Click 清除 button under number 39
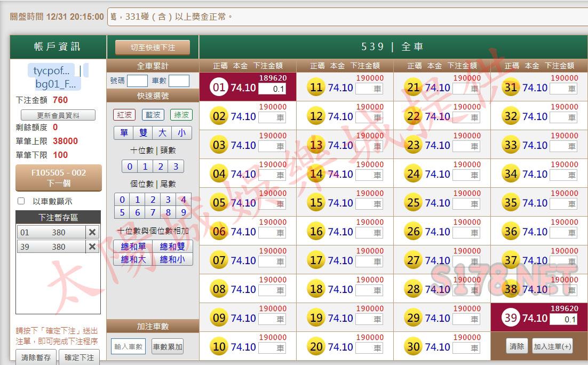 [517, 346]
